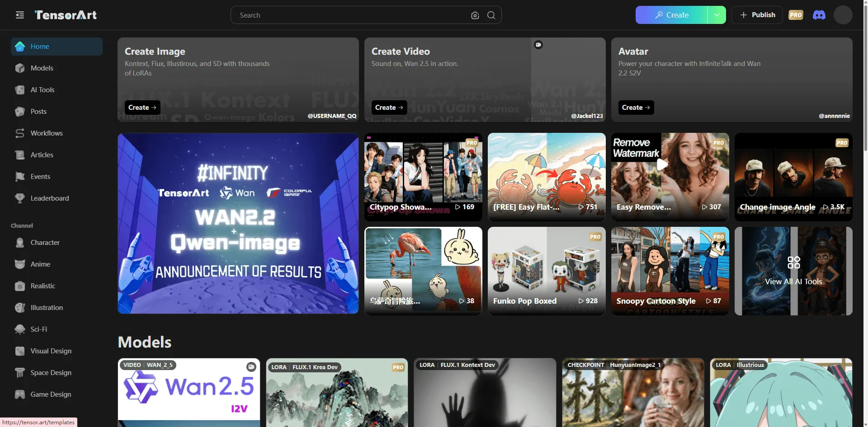Open Models in the sidebar

(42, 68)
